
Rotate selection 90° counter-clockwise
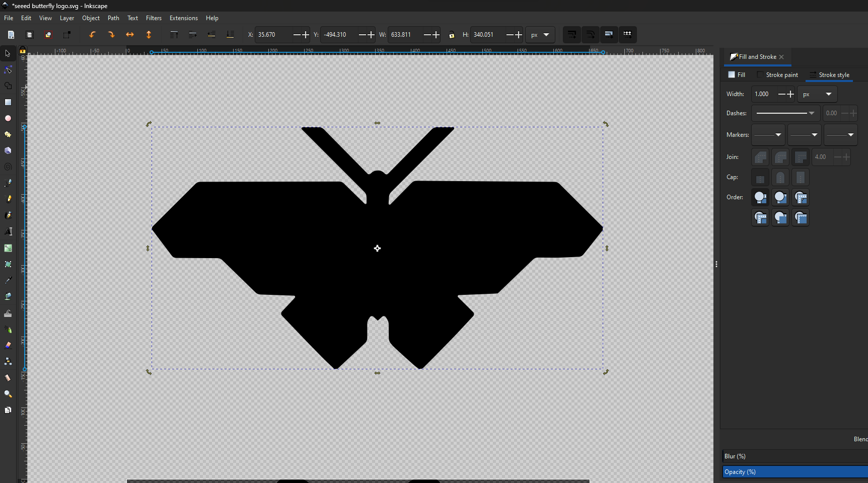coord(93,35)
